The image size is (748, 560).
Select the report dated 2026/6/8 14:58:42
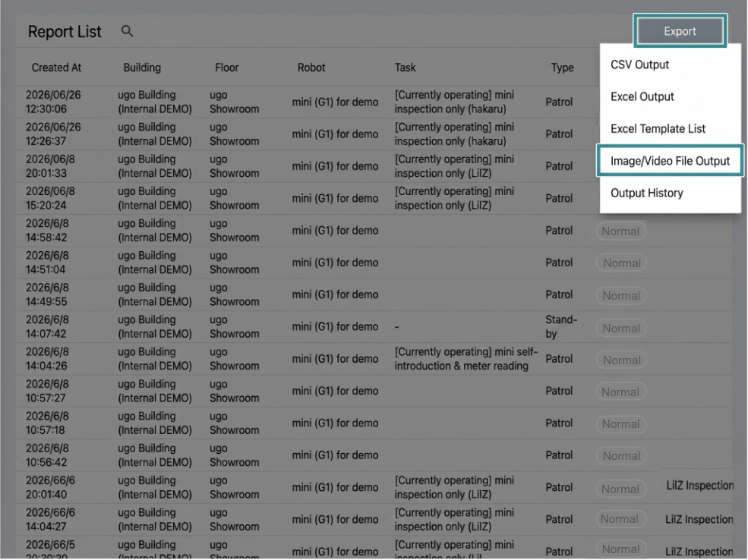point(374,230)
